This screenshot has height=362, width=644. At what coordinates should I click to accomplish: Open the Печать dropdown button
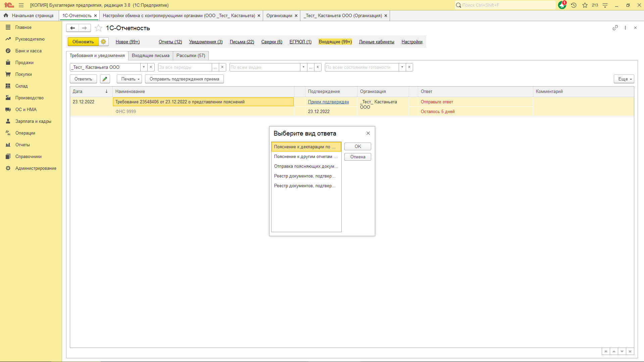click(130, 79)
